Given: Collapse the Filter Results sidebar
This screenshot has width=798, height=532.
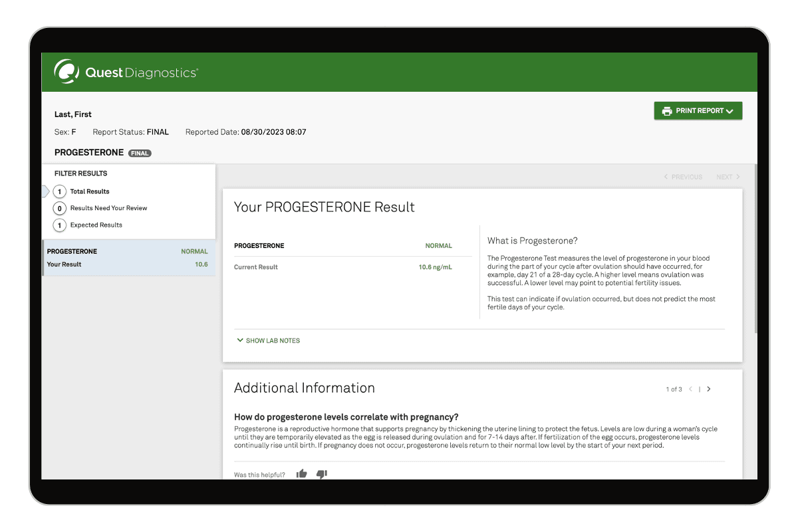Looking at the screenshot, I should coord(44,192).
